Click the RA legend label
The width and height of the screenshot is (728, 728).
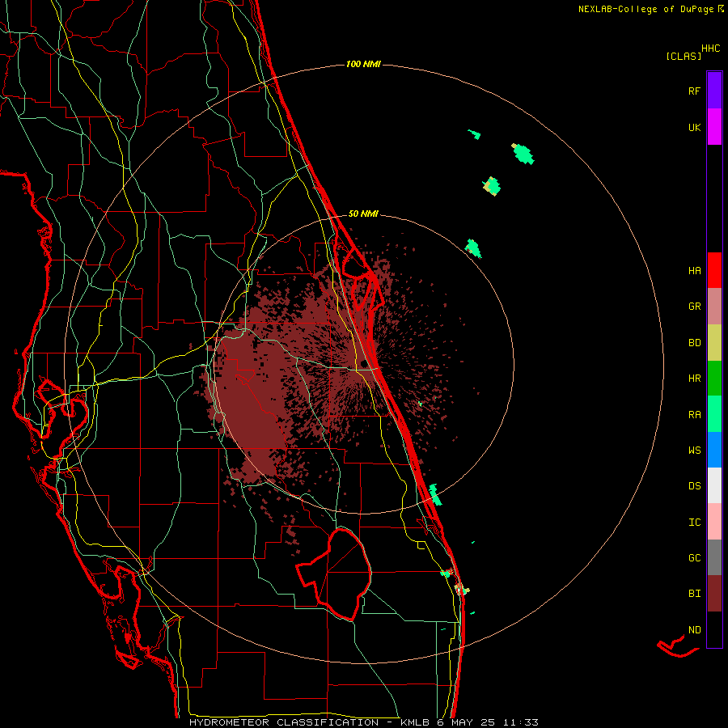pyautogui.click(x=694, y=415)
